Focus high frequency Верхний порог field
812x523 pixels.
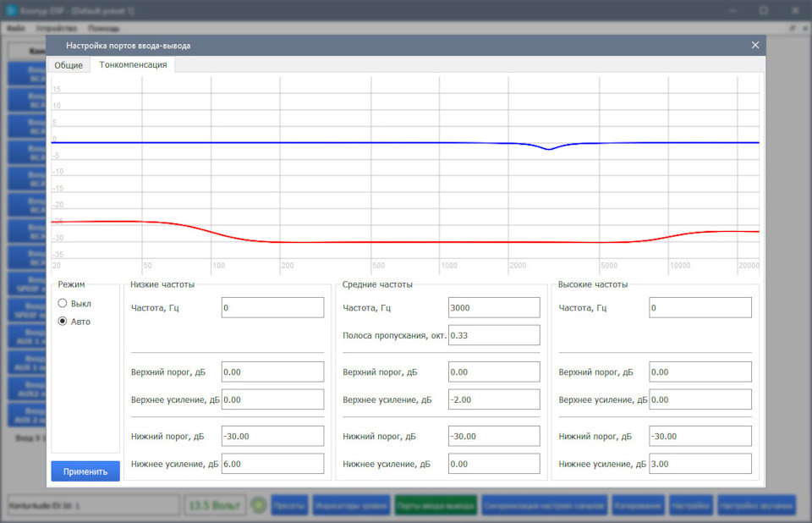tap(700, 372)
